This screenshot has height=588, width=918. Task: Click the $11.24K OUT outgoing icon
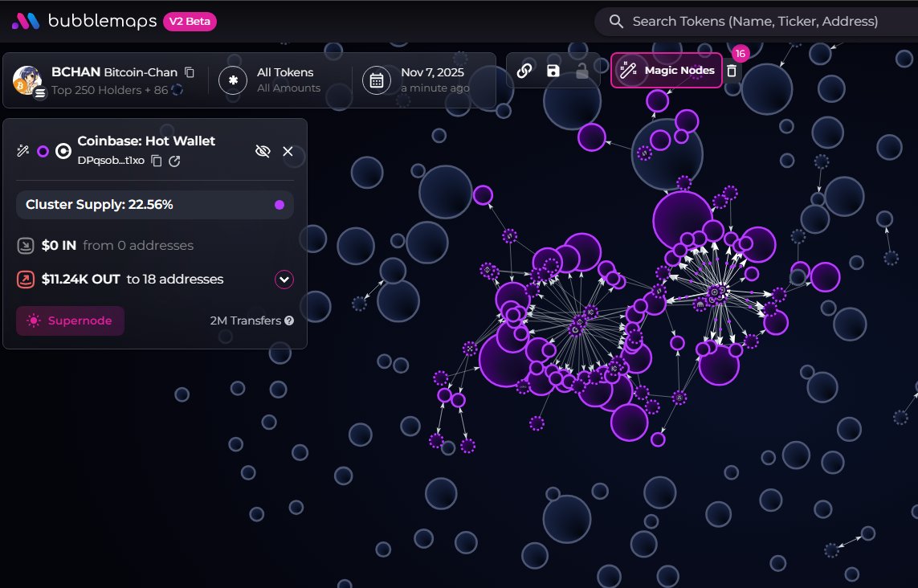click(x=26, y=280)
